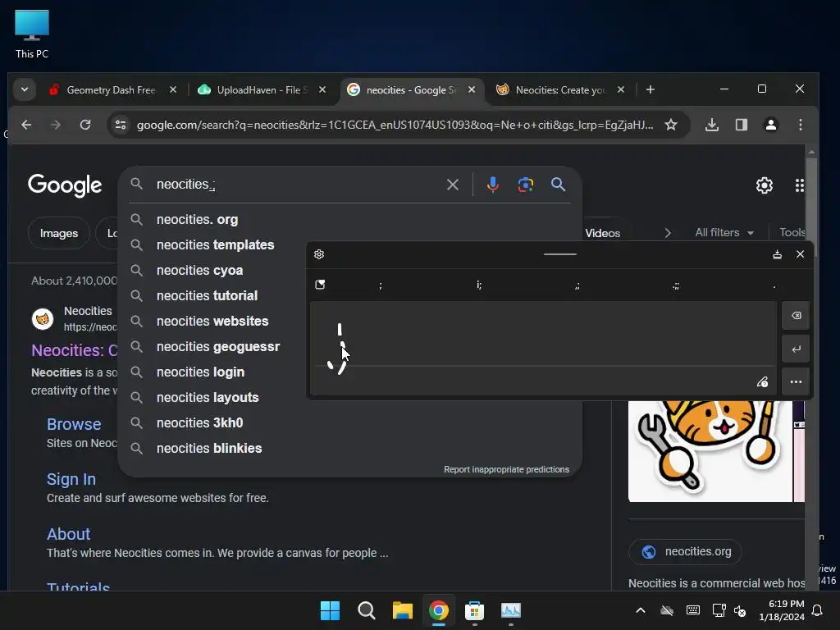Dock the handwriting panel
Image resolution: width=840 pixels, height=630 pixels.
(777, 254)
